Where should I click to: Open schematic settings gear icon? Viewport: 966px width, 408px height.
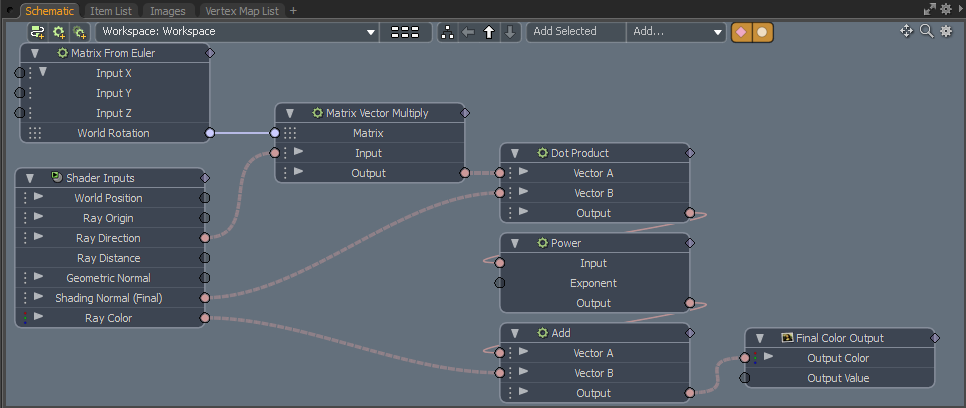coord(945,31)
